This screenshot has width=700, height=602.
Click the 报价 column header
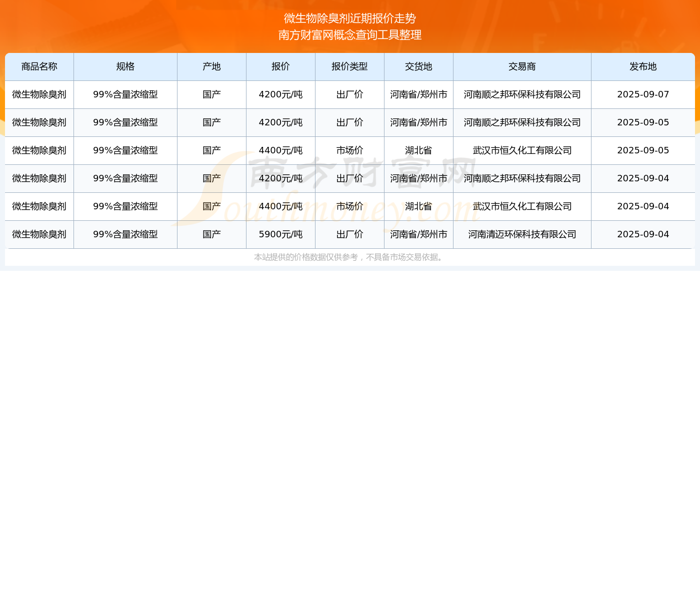click(280, 66)
